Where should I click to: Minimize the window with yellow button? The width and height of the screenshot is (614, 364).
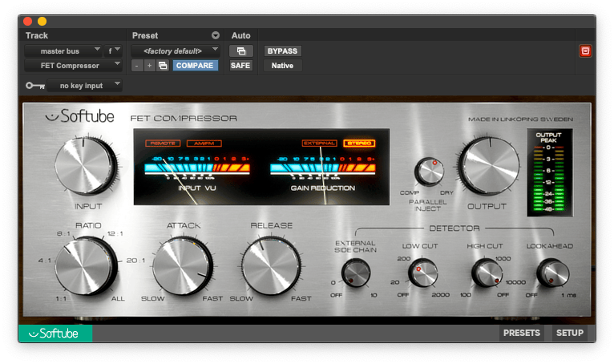point(42,21)
